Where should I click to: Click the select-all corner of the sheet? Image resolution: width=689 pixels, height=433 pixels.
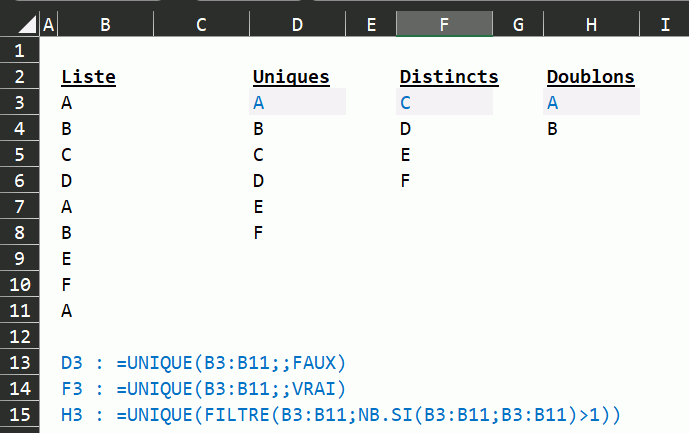pyautogui.click(x=18, y=24)
